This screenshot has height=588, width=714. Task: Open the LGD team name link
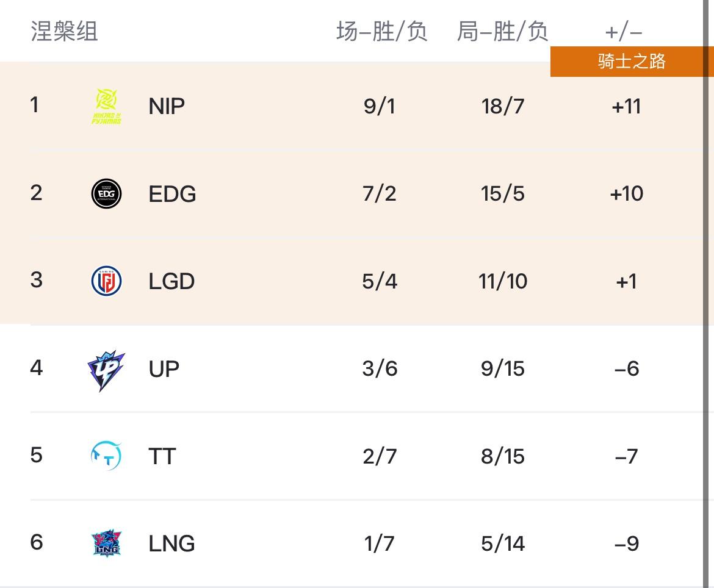tap(171, 281)
